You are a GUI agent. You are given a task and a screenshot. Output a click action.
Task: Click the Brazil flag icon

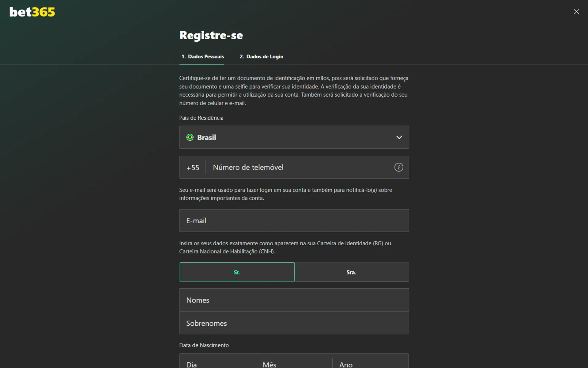190,137
